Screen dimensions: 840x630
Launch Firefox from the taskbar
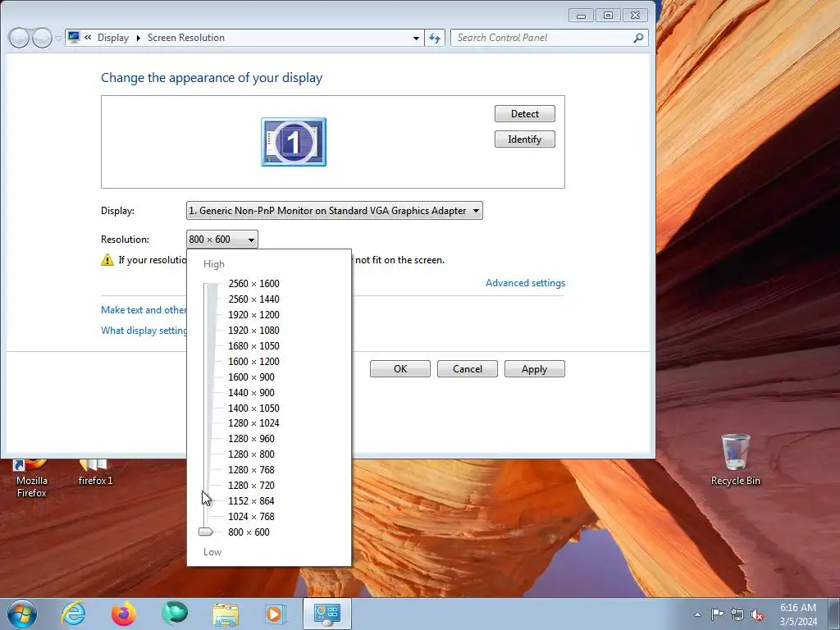(123, 614)
